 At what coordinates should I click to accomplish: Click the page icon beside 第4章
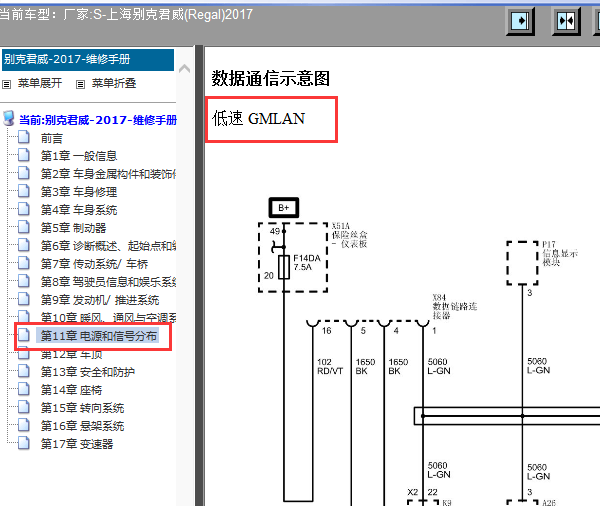coord(24,209)
